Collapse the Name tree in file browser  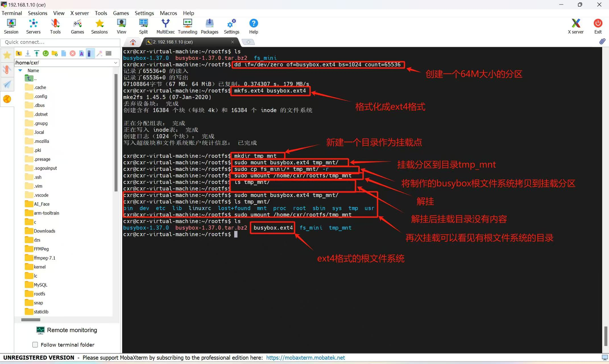(x=20, y=70)
